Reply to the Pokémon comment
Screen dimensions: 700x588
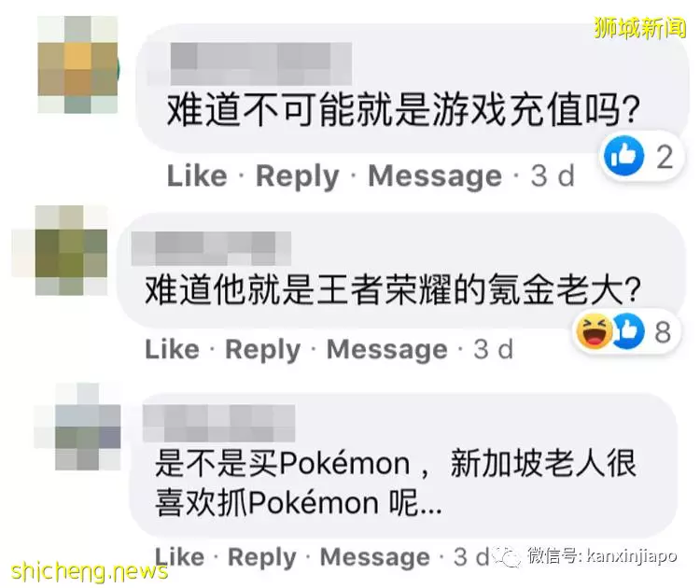(262, 557)
